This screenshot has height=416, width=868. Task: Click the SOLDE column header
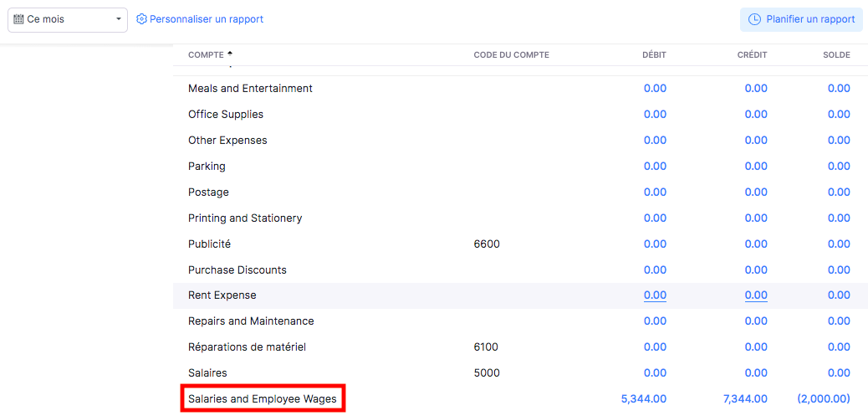coord(836,55)
